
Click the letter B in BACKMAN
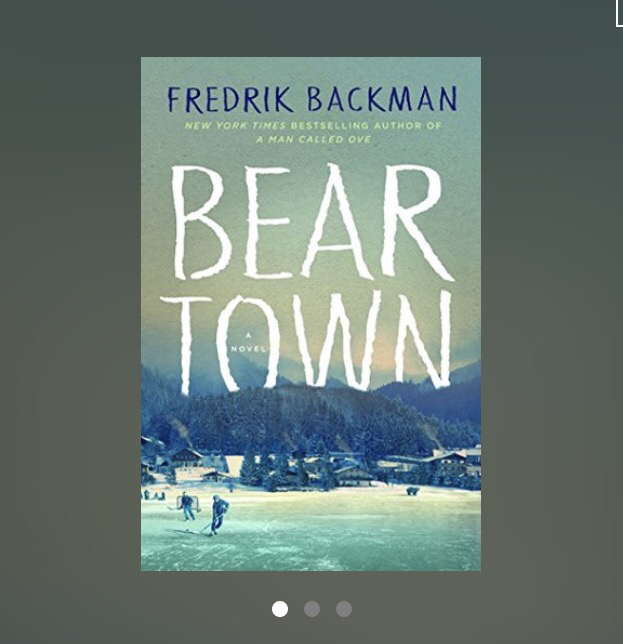click(x=316, y=99)
